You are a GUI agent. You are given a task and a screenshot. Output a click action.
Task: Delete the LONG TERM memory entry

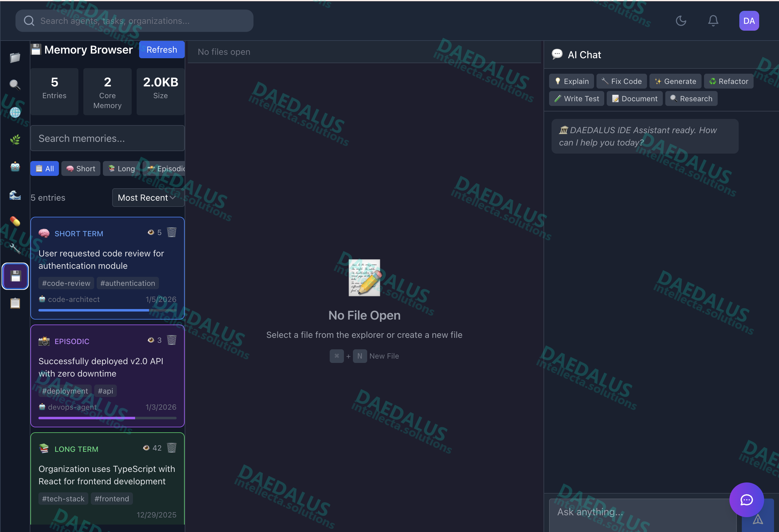(172, 448)
